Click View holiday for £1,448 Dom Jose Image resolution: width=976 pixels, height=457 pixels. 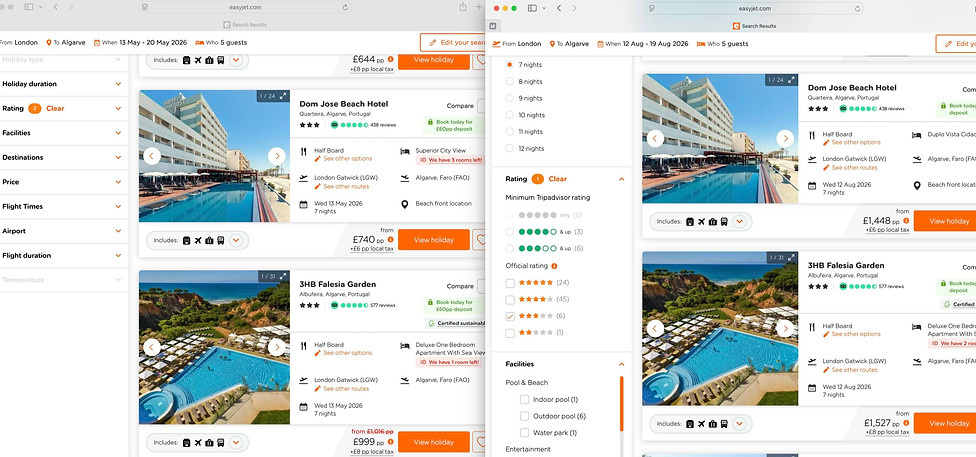[x=946, y=221]
